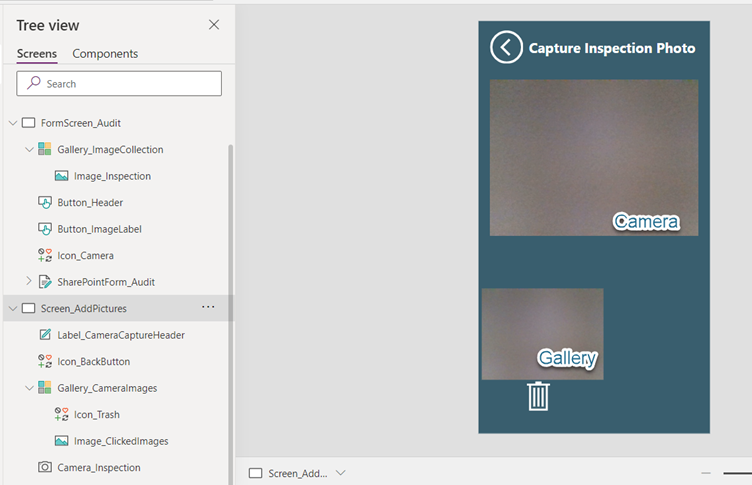752x485 pixels.
Task: Click the screen icon in bottom bar
Action: [256, 473]
